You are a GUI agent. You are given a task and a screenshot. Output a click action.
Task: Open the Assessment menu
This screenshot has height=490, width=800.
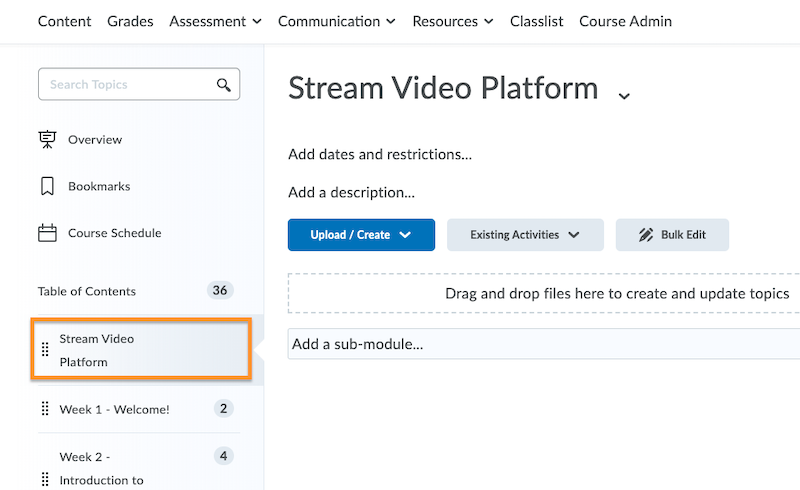click(215, 21)
